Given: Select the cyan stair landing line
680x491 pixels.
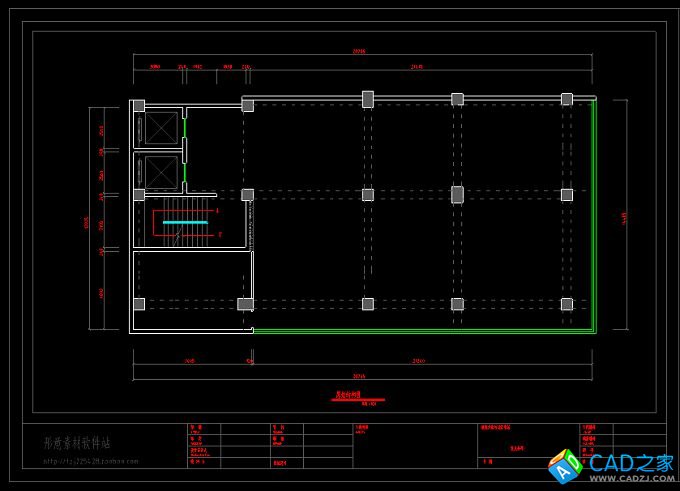Looking at the screenshot, I should coord(185,222).
